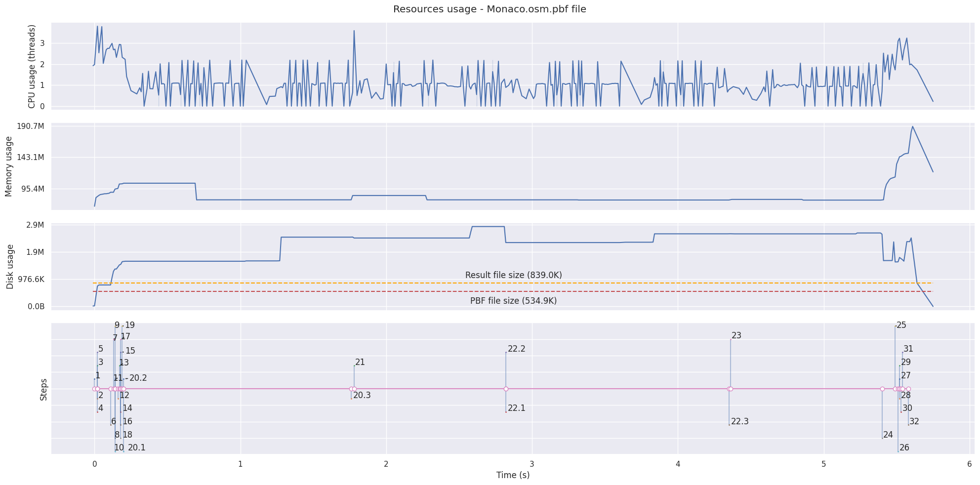Click the 1.9M disk tick label
The height and width of the screenshot is (485, 980).
(35, 252)
